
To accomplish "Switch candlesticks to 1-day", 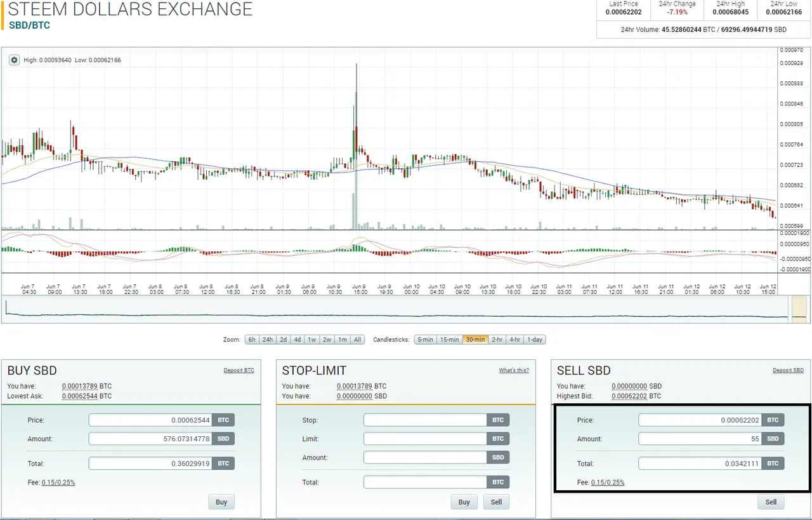I will (535, 340).
